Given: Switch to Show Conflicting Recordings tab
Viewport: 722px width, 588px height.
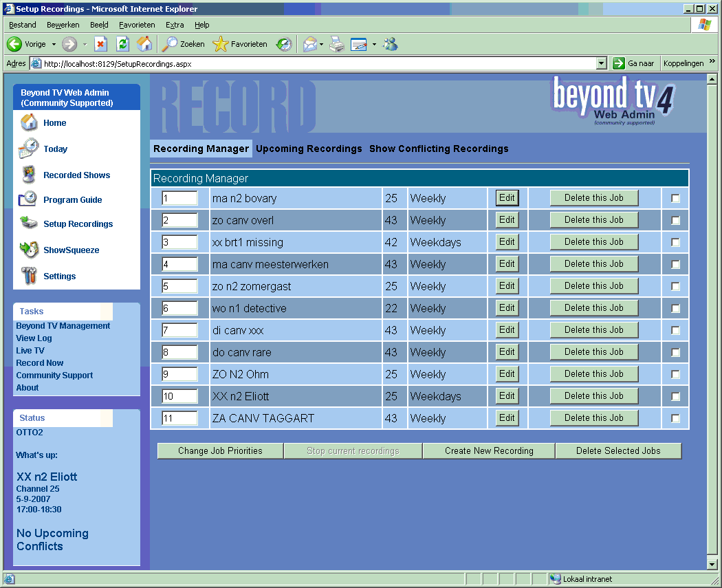Looking at the screenshot, I should pos(439,149).
